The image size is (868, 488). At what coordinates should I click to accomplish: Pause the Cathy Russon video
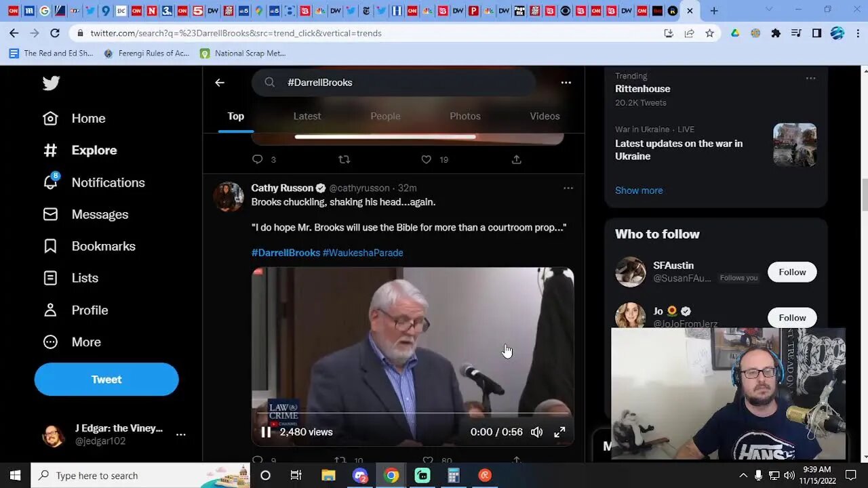(x=266, y=432)
